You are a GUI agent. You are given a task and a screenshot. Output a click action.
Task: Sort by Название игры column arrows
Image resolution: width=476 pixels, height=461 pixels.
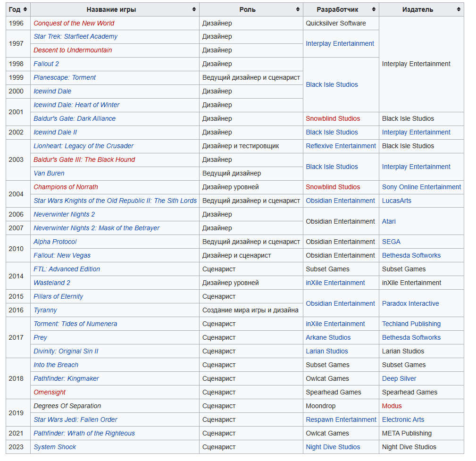point(194,9)
